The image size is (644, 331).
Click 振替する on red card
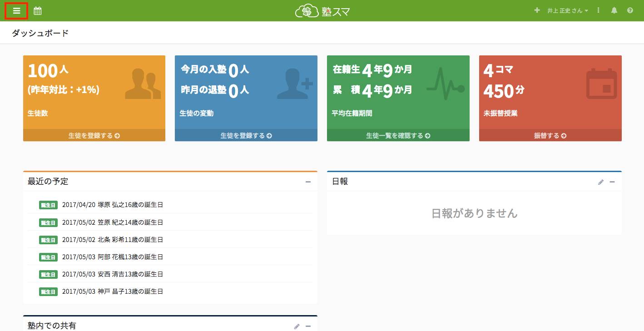550,135
